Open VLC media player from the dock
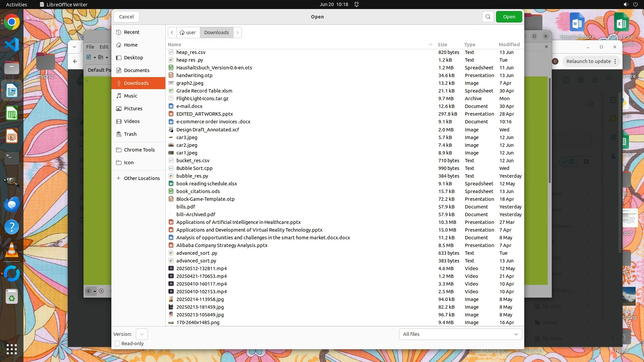 [x=12, y=250]
